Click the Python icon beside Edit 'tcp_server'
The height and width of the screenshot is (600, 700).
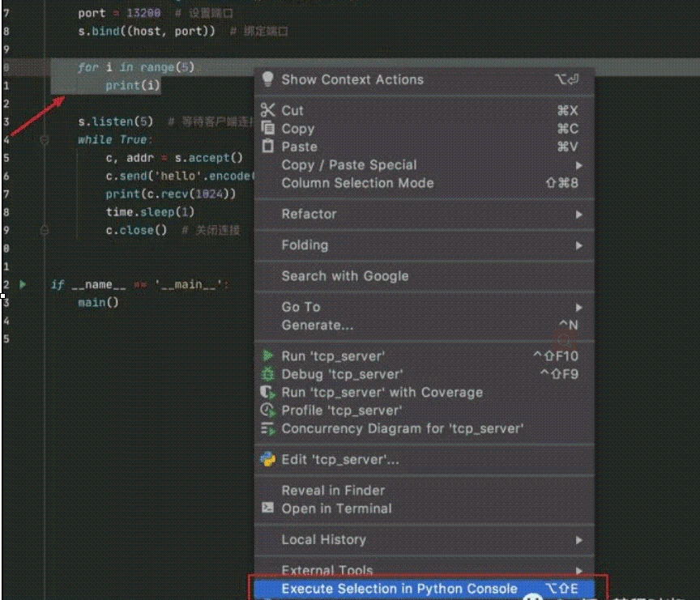[268, 460]
